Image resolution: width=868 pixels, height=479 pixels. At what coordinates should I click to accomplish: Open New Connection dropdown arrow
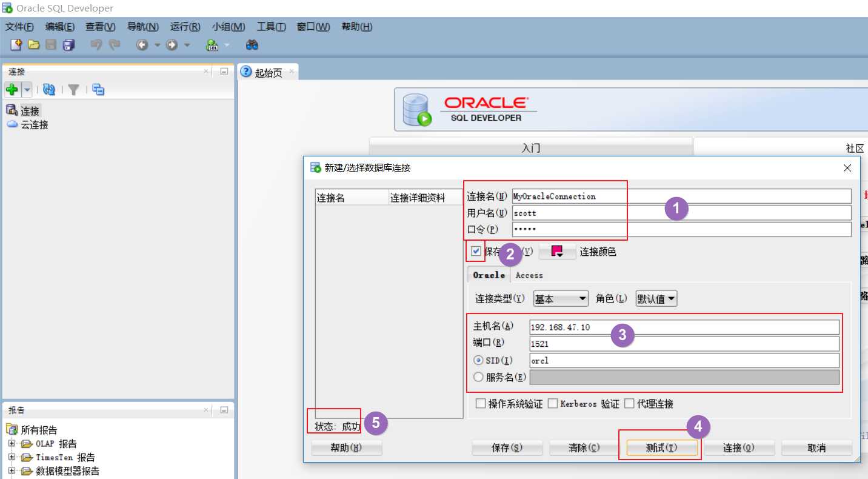point(27,90)
